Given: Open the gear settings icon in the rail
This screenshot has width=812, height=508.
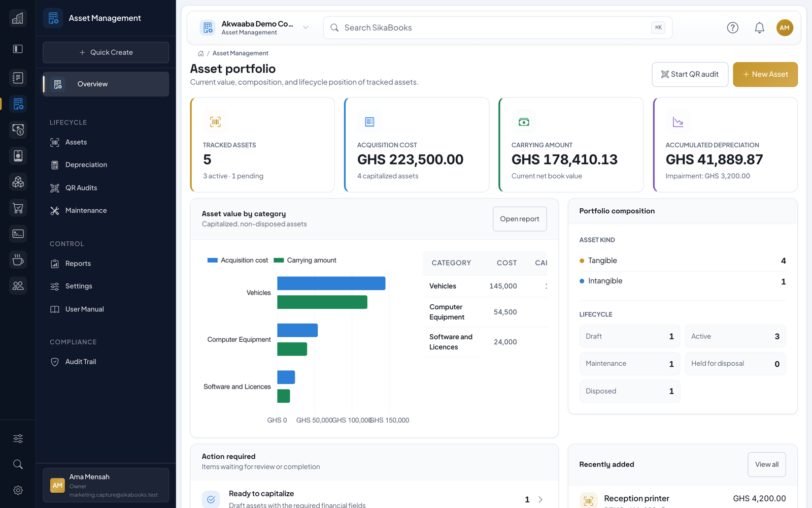Looking at the screenshot, I should 18,490.
